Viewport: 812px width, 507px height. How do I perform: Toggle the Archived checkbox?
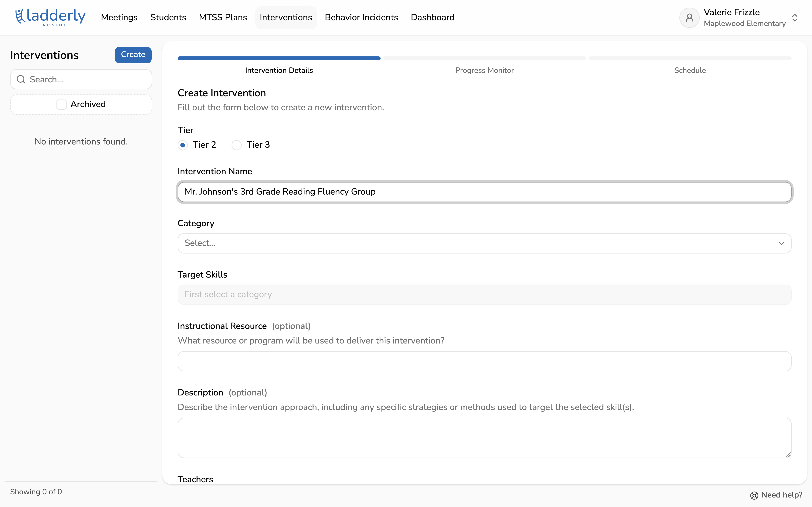tap(61, 104)
